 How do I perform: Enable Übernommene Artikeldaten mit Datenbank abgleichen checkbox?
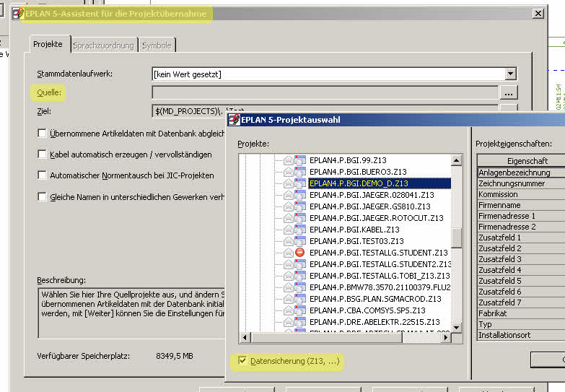pos(42,133)
